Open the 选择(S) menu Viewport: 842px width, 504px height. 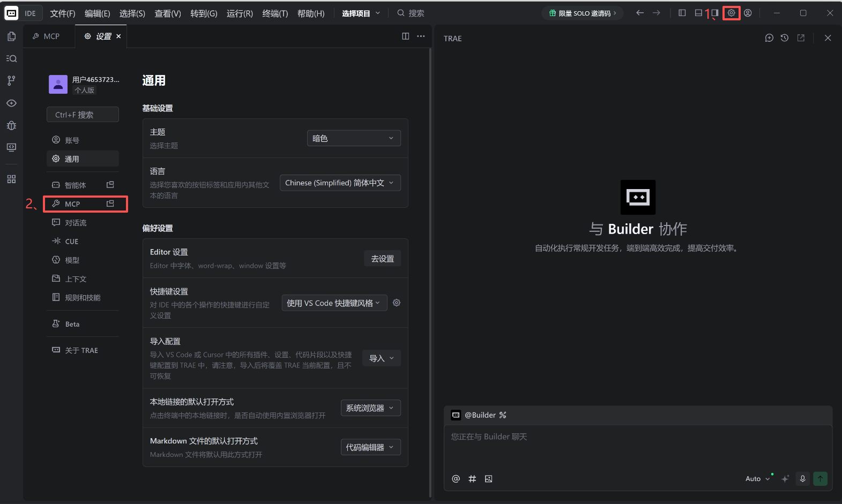click(x=132, y=13)
